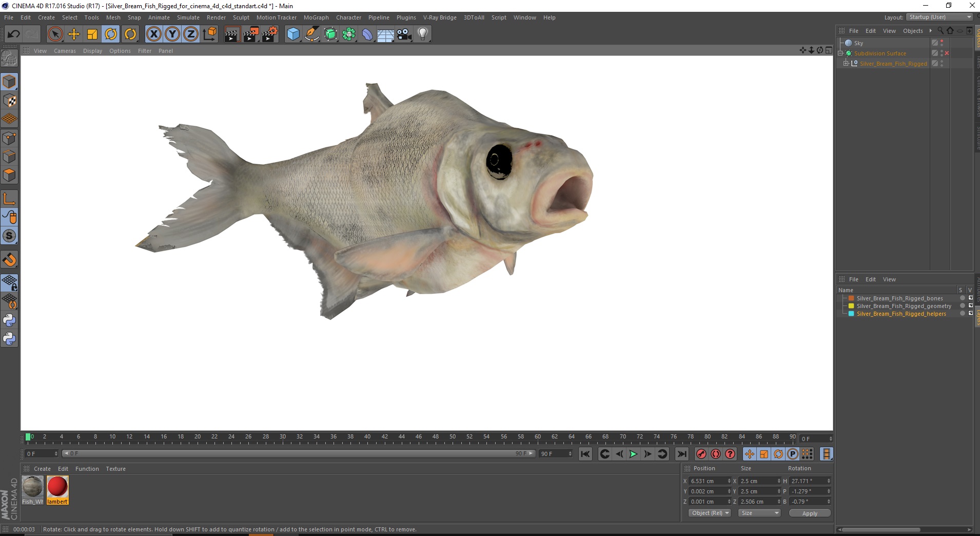Switch to Model mode in left palette
This screenshot has width=980, height=536.
coord(9,82)
